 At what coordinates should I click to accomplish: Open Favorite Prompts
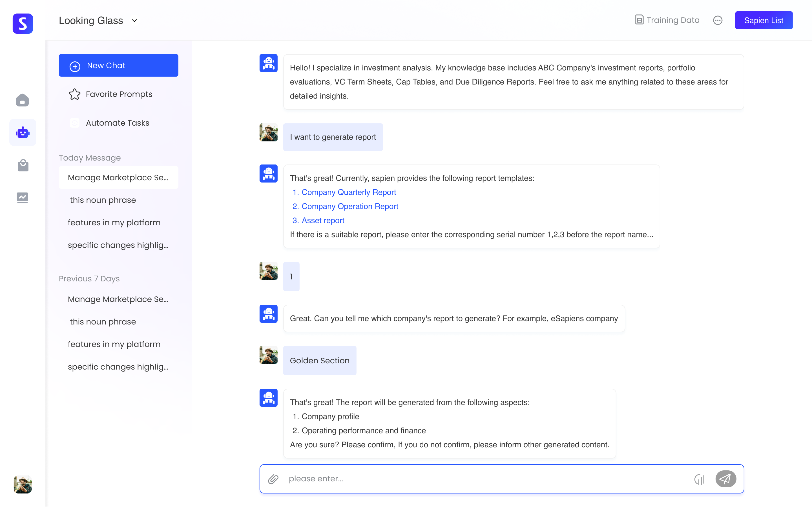point(118,94)
